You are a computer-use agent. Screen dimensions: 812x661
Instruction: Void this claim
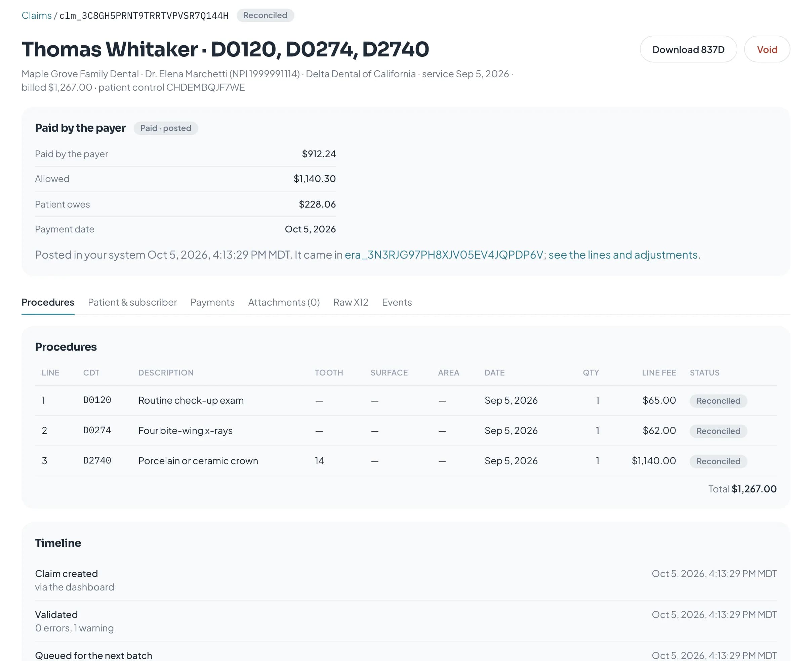pyautogui.click(x=767, y=49)
